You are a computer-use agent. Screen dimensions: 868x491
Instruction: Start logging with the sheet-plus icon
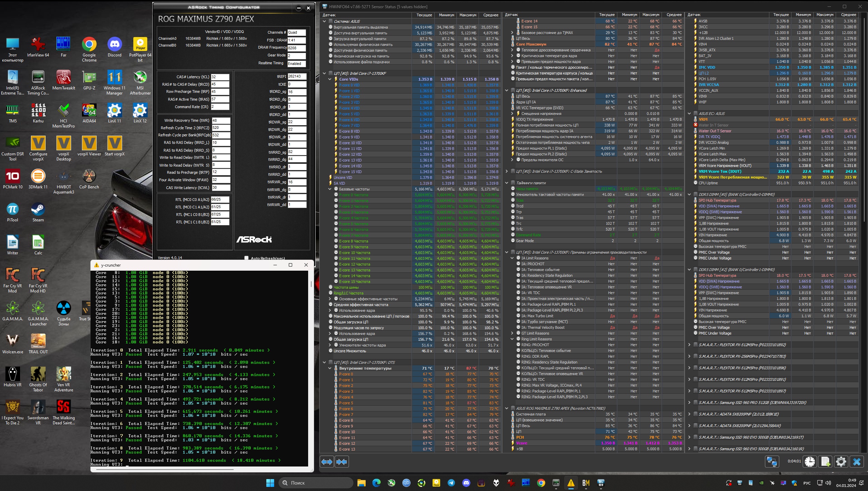(x=825, y=461)
